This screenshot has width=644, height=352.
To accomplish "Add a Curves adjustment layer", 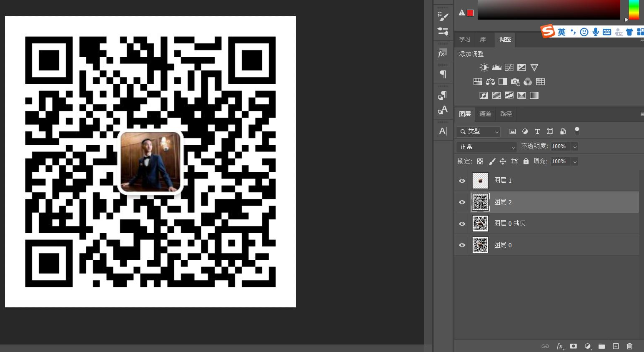I will point(509,68).
